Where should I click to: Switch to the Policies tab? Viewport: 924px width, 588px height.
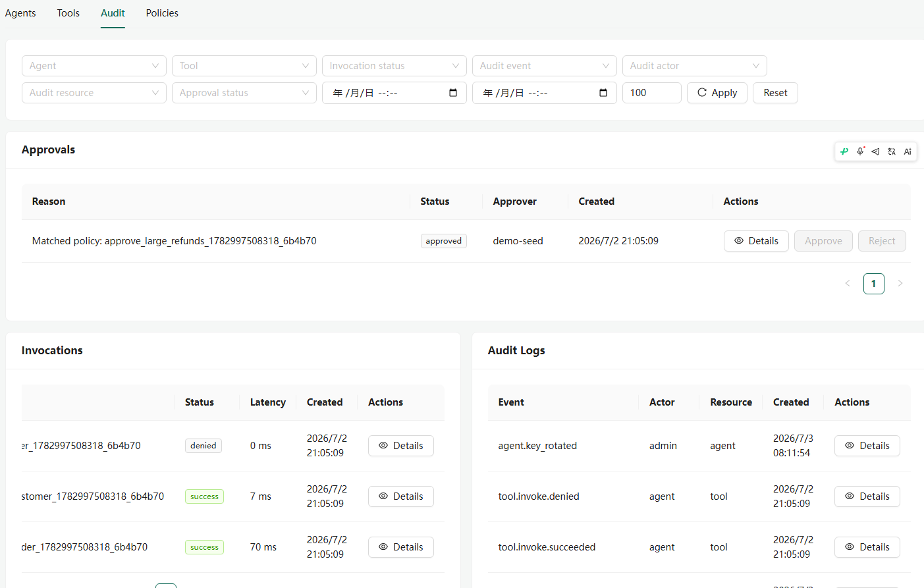pos(162,13)
